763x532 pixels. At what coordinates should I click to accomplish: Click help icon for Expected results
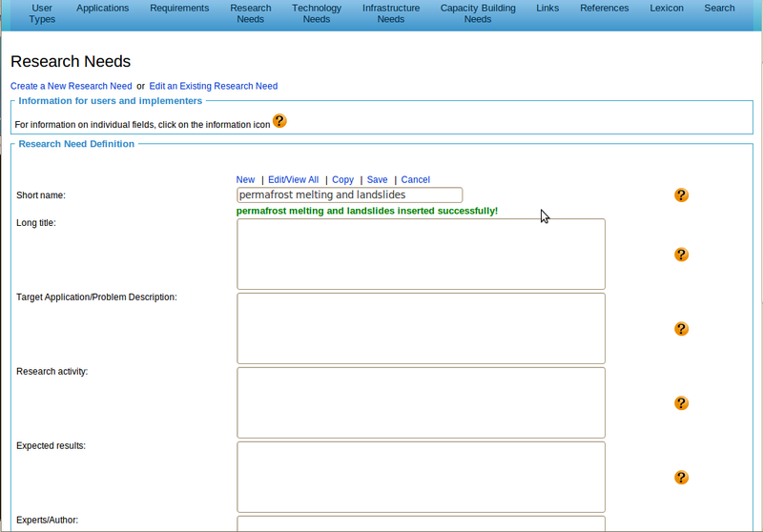[x=681, y=478]
